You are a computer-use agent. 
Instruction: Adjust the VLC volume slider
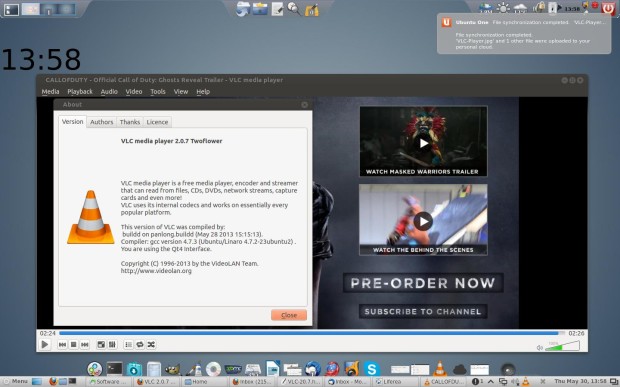pyautogui.click(x=562, y=346)
